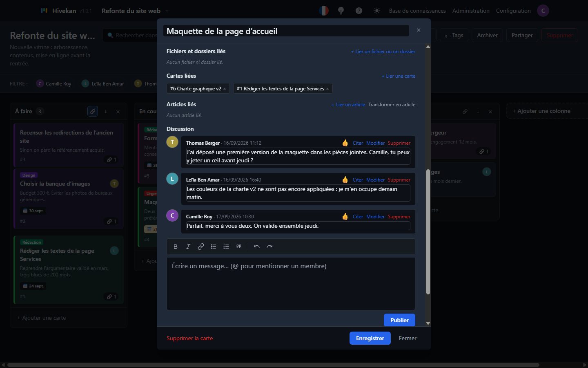Open the Administration menu
Viewport: 588px width, 368px height.
point(471,11)
